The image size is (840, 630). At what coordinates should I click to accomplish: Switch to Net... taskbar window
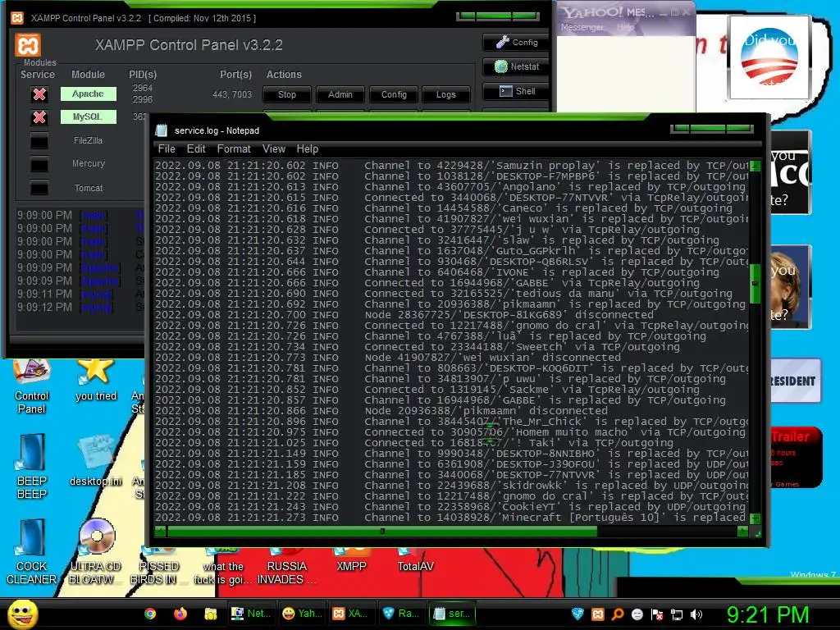251,614
